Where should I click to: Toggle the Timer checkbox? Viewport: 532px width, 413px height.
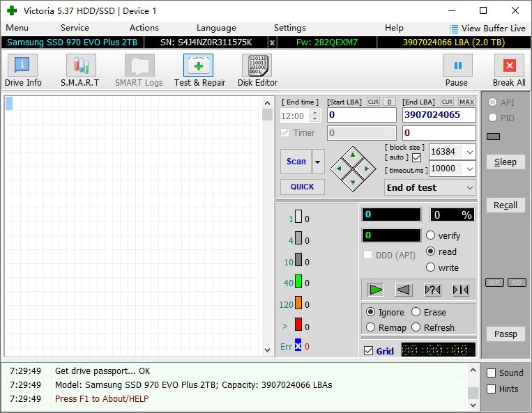pos(285,132)
